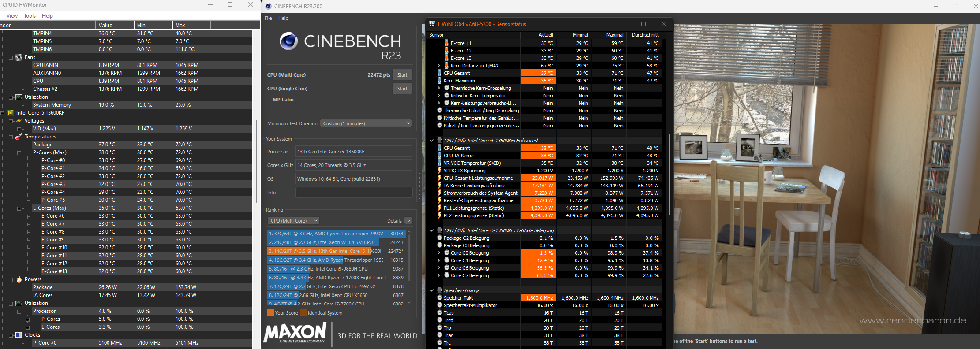Screen dimensions: 980x349
Task: Click the Cinebench sphere logo
Action: tap(288, 41)
